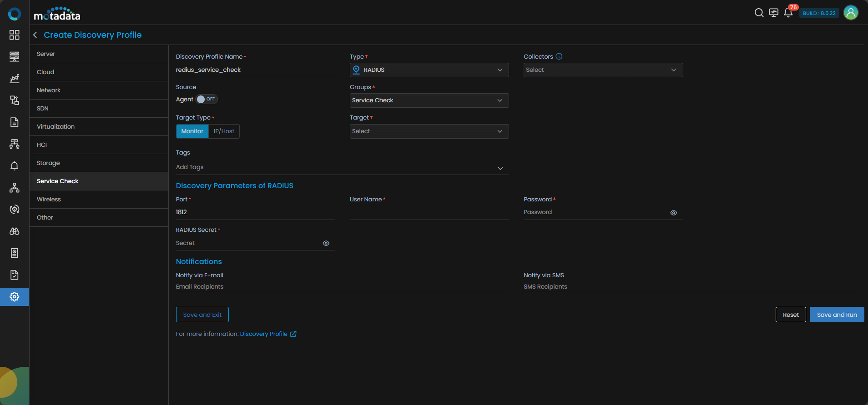The image size is (868, 405).
Task: Open the health monitor screen icon
Action: click(773, 13)
